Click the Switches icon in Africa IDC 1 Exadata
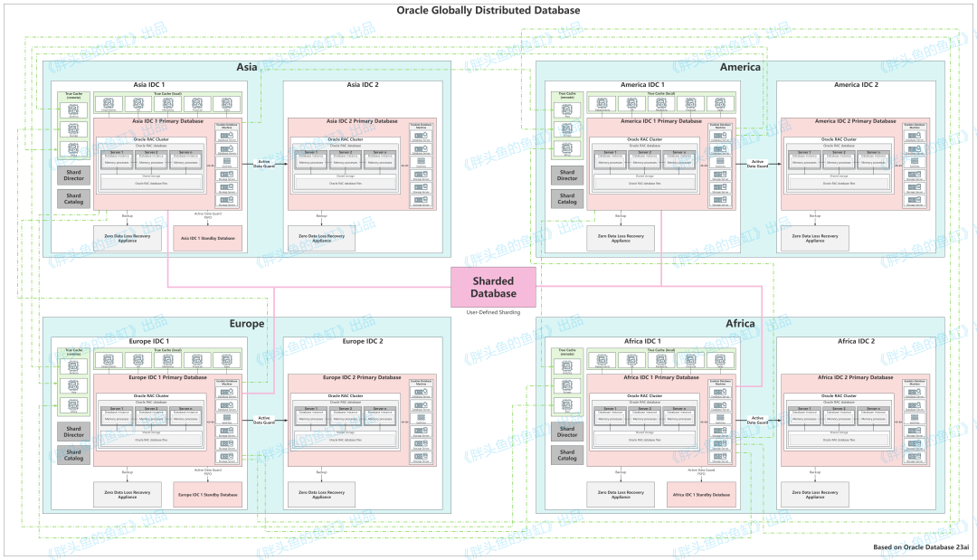977x560 pixels. pyautogui.click(x=720, y=418)
